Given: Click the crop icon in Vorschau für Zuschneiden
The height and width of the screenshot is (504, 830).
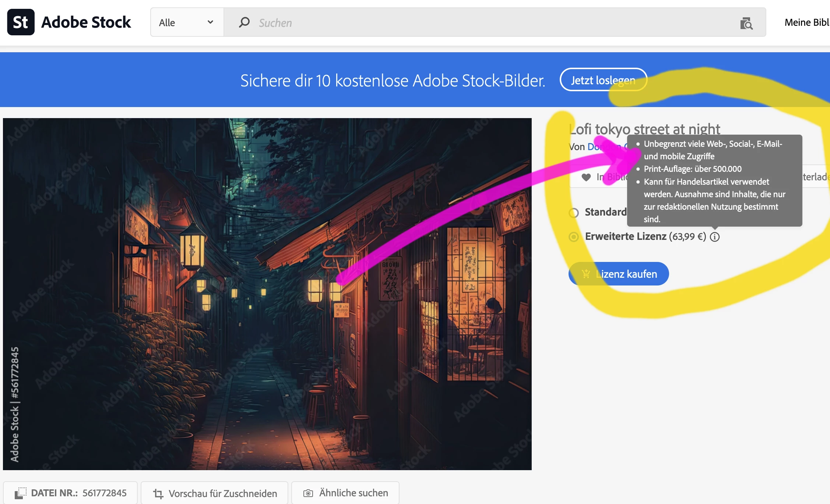Looking at the screenshot, I should [x=158, y=493].
